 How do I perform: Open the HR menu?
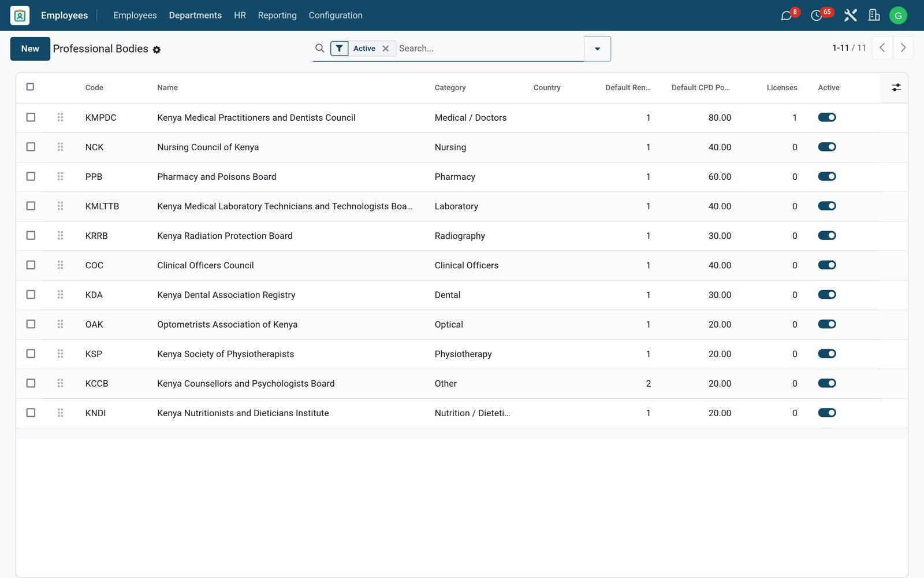(x=240, y=16)
